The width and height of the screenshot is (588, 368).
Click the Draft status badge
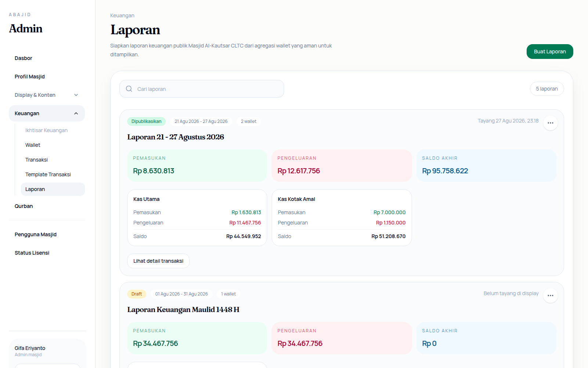pos(137,294)
